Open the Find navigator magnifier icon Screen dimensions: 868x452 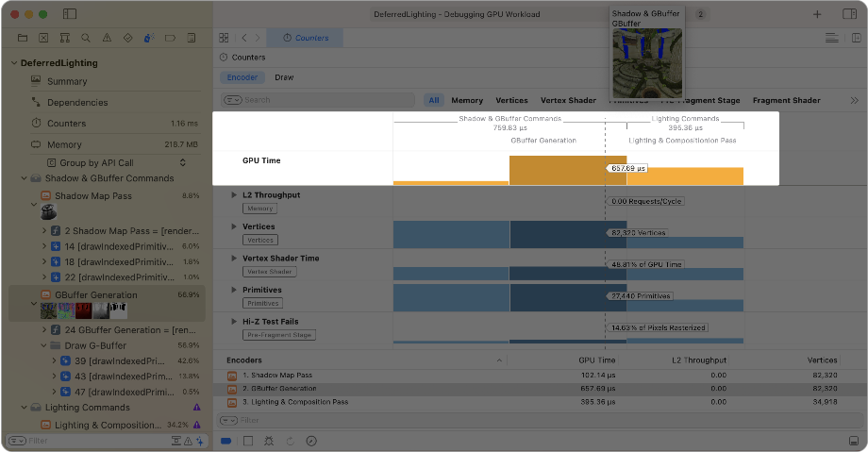pyautogui.click(x=86, y=39)
